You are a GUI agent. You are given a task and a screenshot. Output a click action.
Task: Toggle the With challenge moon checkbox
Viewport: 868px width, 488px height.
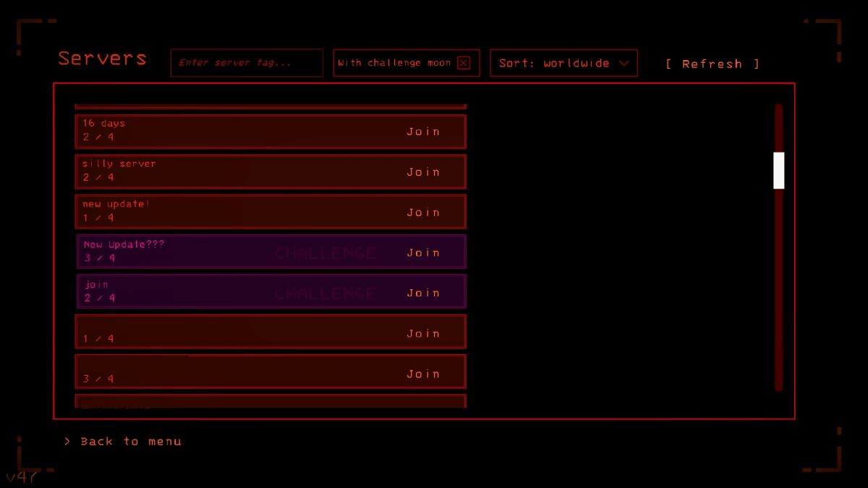464,63
